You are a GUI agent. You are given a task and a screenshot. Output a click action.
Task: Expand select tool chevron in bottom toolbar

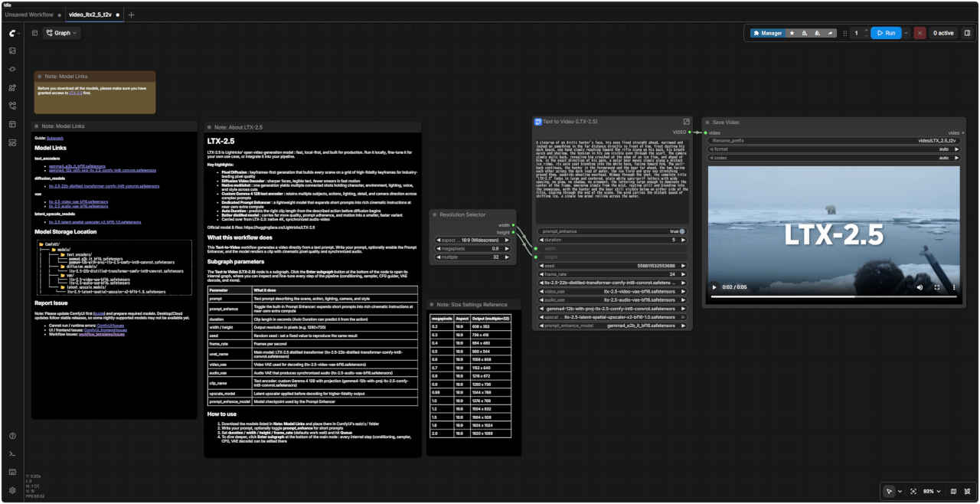900,491
